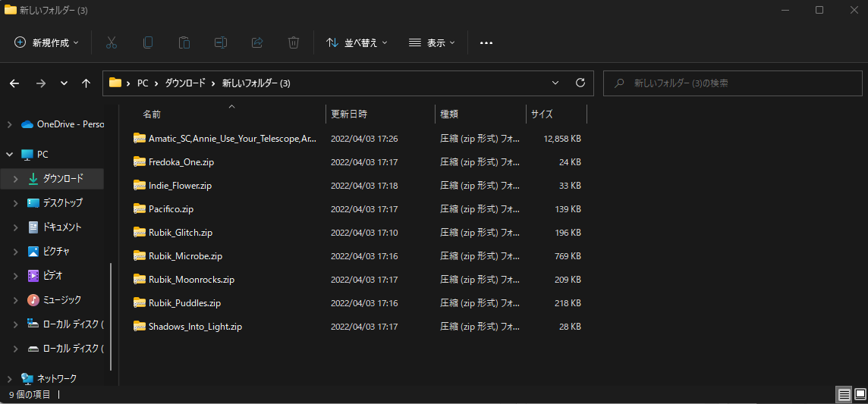Click the Rename icon in toolbar
This screenshot has height=404, width=868.
tap(221, 42)
